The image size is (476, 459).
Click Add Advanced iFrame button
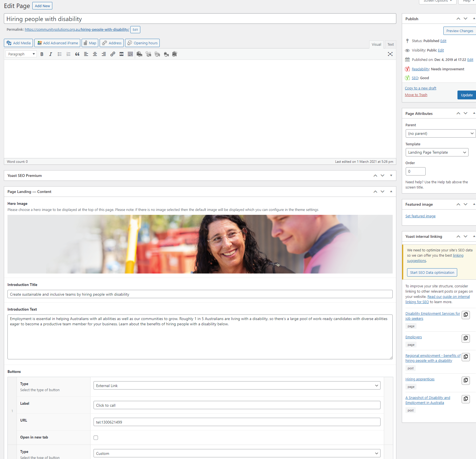click(57, 43)
